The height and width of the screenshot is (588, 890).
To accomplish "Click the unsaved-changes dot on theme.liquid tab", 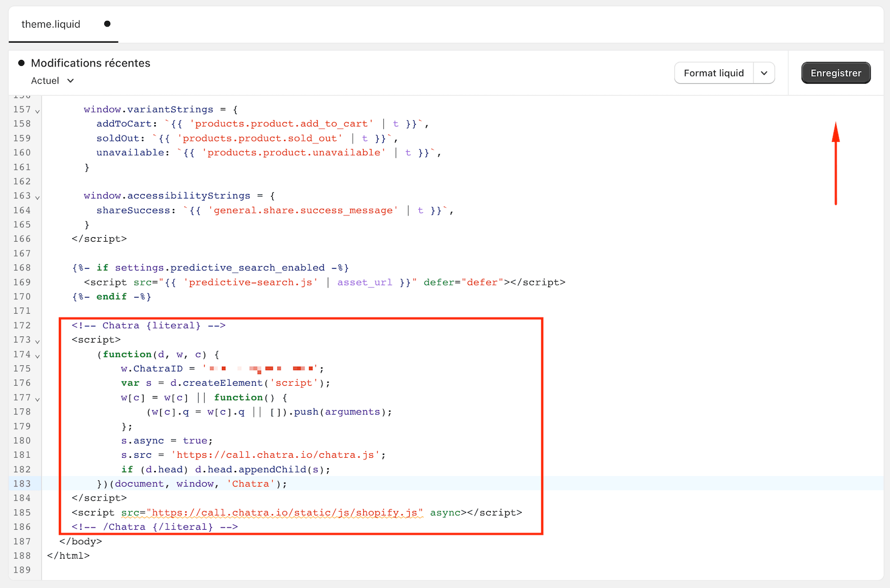I will click(106, 24).
